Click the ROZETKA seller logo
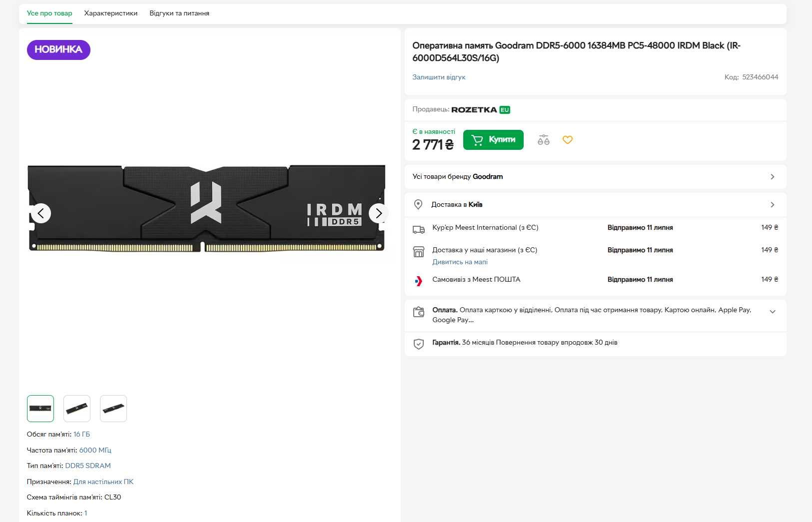The image size is (812, 522). 474,110
